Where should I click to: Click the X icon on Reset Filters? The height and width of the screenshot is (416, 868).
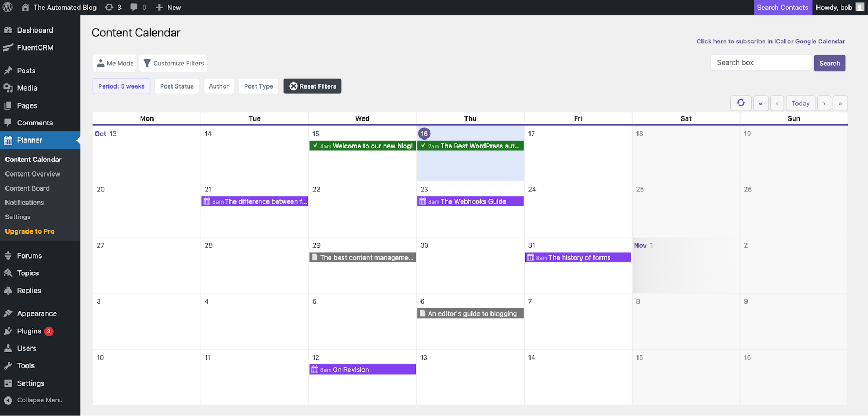[293, 86]
